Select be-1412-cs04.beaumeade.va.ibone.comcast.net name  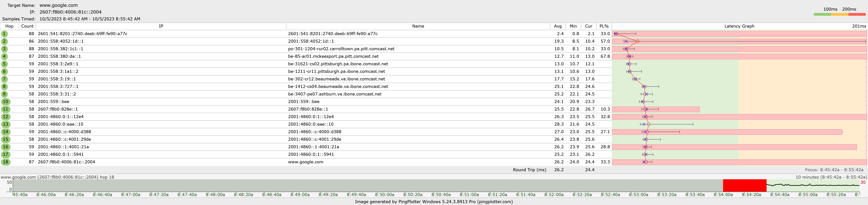coord(338,86)
